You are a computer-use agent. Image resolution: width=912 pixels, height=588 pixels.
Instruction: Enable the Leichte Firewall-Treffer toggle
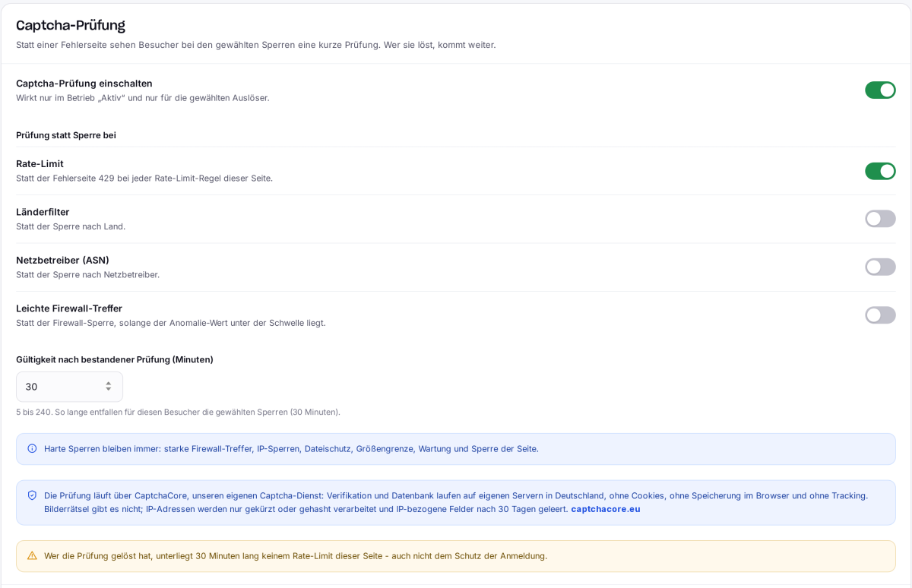pos(880,315)
